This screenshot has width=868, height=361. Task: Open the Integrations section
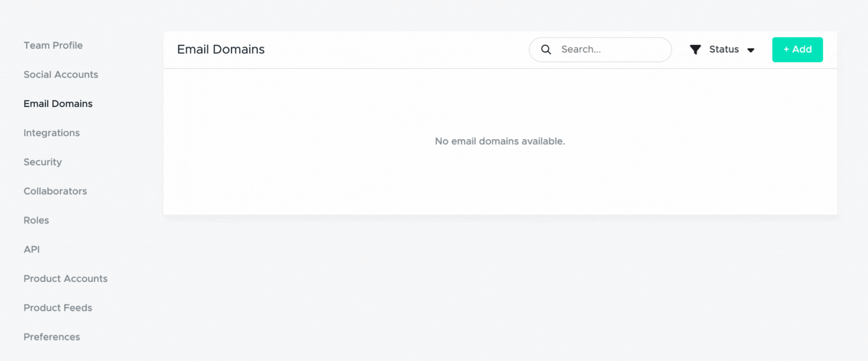coord(52,133)
